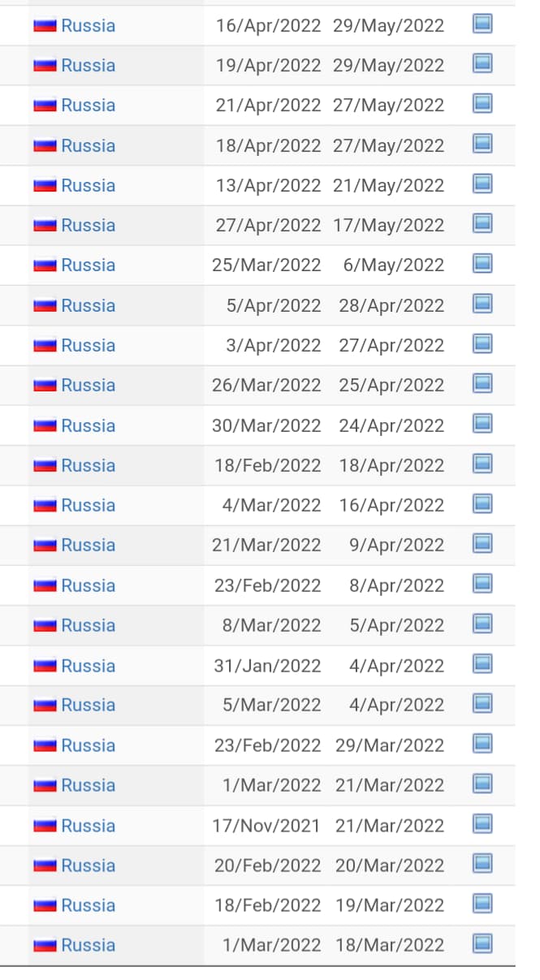
Task: Click the image icon next to 18/Mar/2022
Action: pos(482,944)
